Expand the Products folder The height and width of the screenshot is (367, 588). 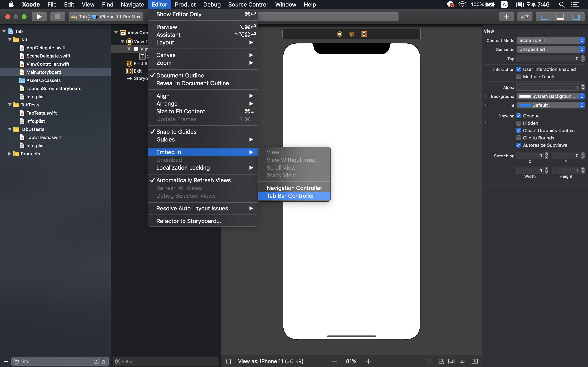(x=10, y=154)
